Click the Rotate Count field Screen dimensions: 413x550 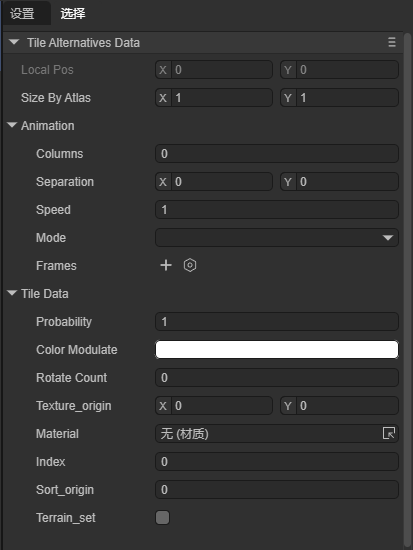click(277, 378)
